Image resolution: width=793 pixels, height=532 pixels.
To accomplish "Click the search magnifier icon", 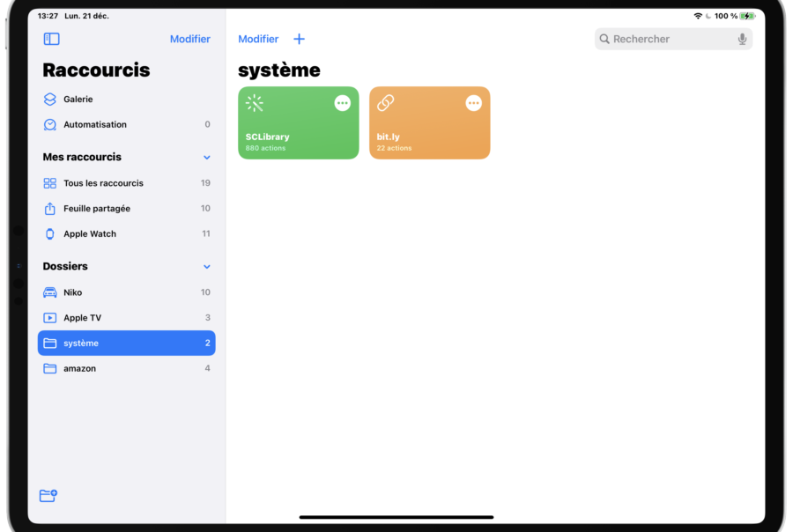I will click(604, 39).
